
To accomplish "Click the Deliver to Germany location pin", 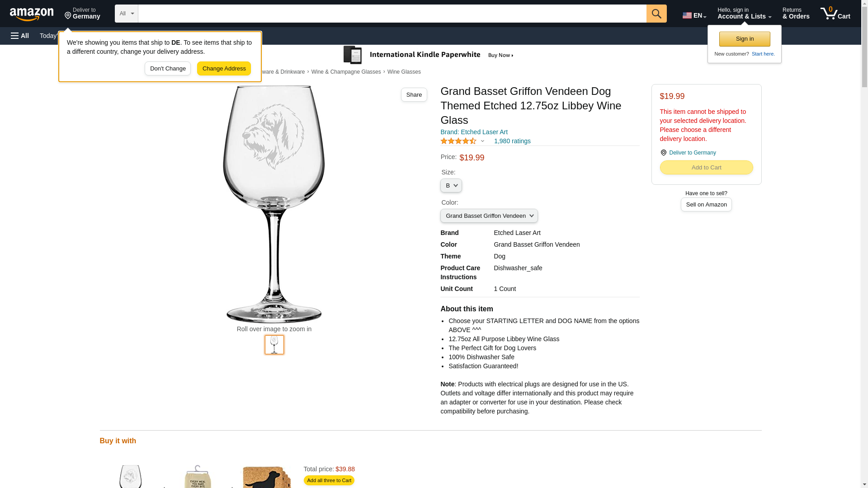I will 664,153.
